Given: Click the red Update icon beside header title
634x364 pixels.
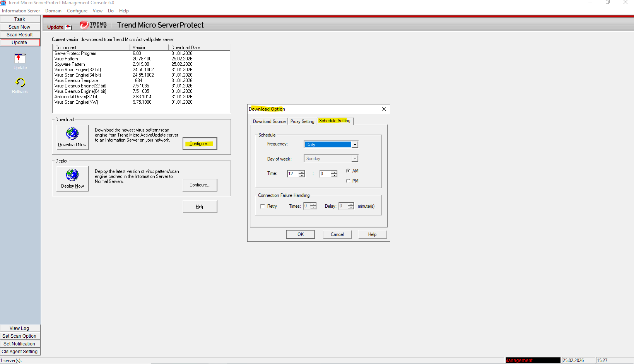Looking at the screenshot, I should (x=69, y=27).
